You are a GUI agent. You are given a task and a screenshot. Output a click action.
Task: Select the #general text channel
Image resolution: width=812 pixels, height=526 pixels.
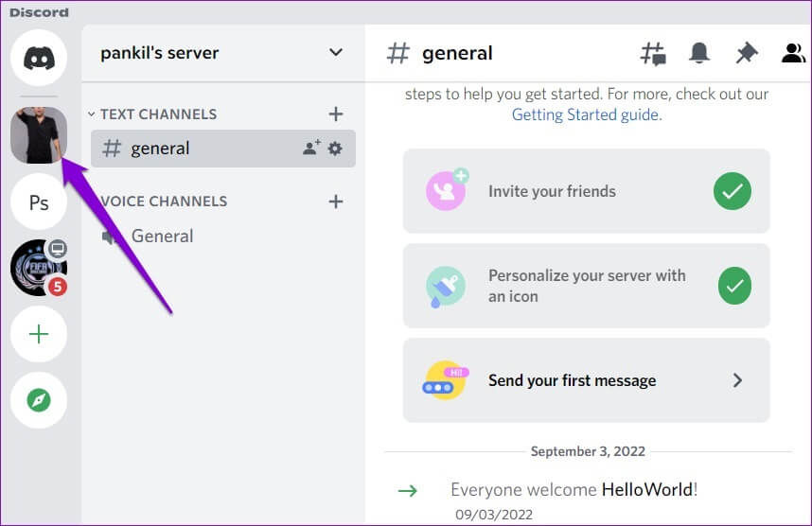(x=223, y=149)
